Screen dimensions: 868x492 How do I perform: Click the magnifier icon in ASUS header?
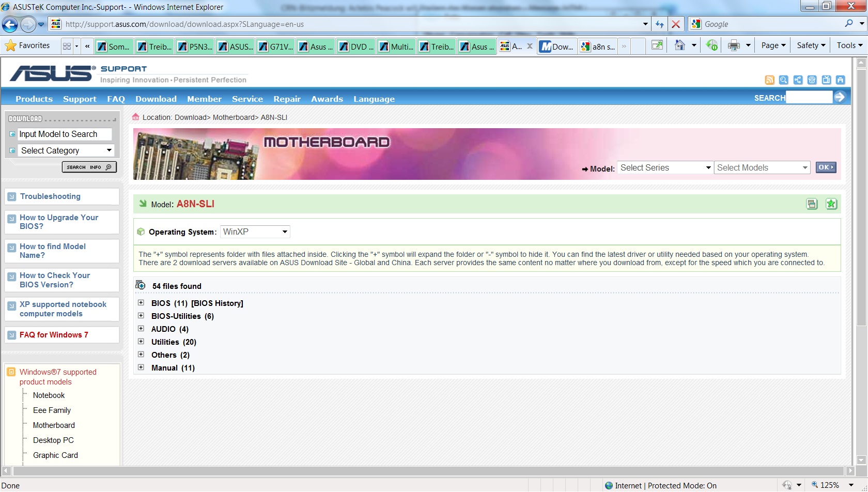[784, 80]
